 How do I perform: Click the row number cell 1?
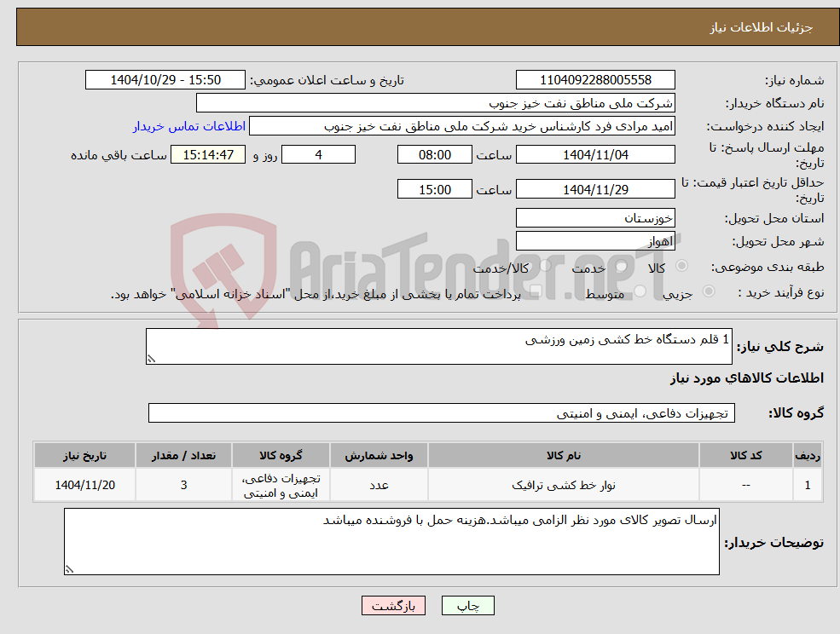click(808, 485)
